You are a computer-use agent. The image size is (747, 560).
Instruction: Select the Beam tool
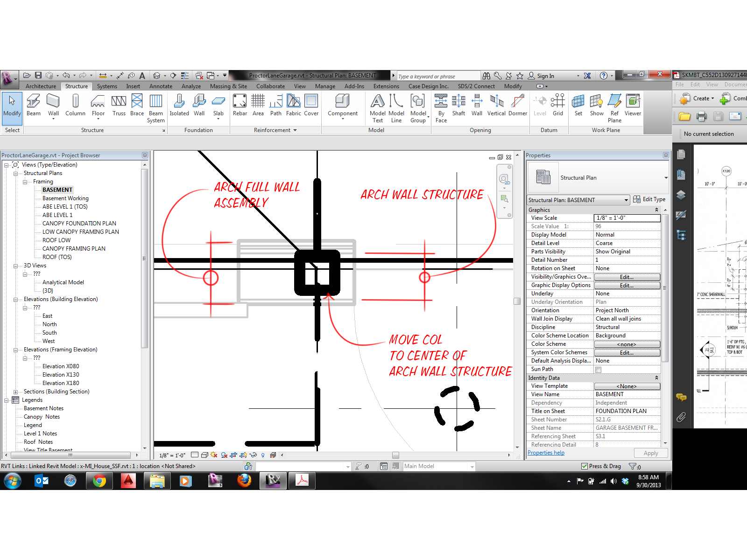33,106
